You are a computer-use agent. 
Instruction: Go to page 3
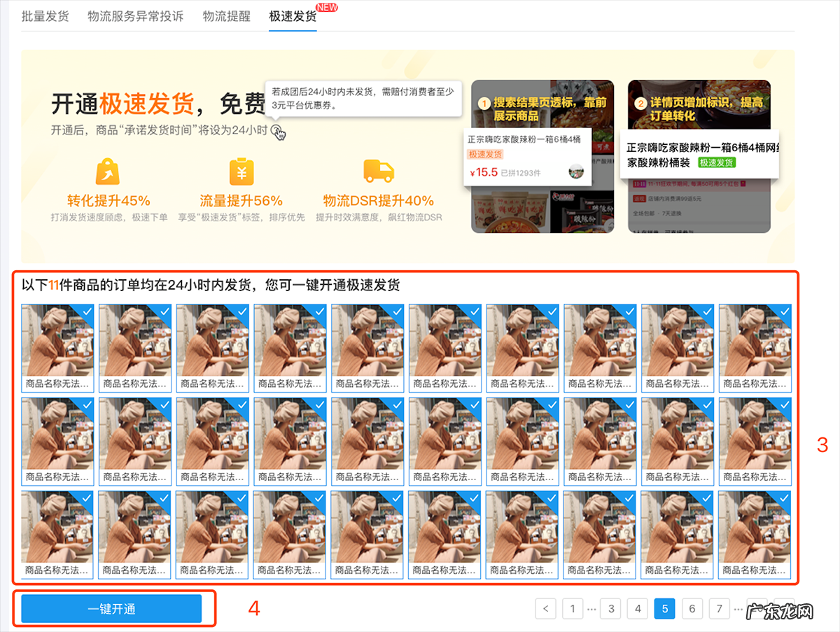610,608
